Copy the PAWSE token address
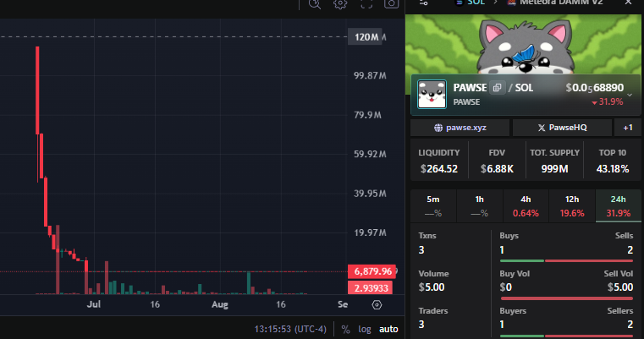The width and height of the screenshot is (644, 339). click(x=497, y=87)
